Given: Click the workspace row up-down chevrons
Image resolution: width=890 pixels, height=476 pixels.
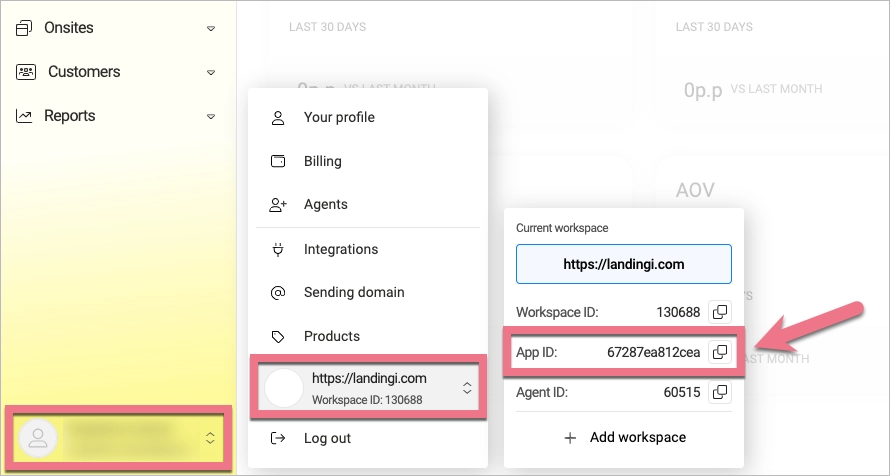Looking at the screenshot, I should point(467,388).
